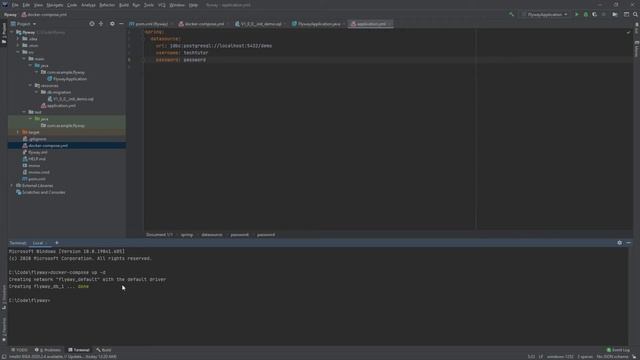The height and width of the screenshot is (360, 640).
Task: Open the FlywayApplication run configuration dropdown
Action: (x=544, y=14)
